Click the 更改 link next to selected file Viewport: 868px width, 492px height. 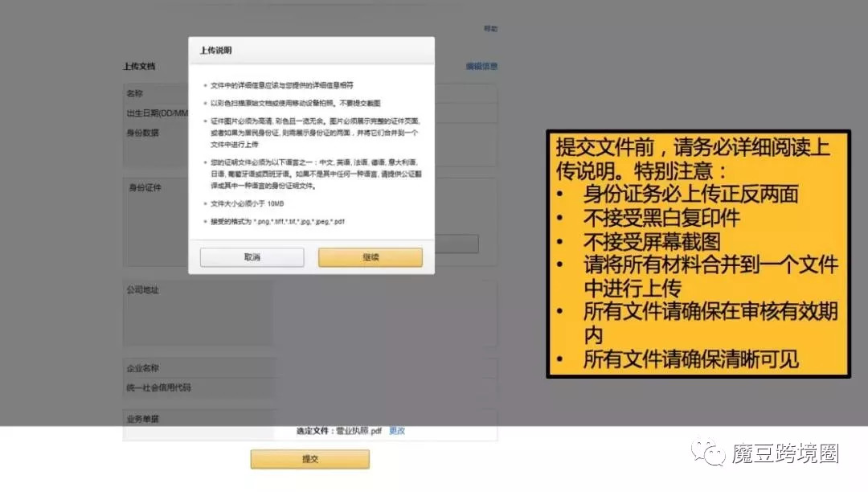coord(397,431)
